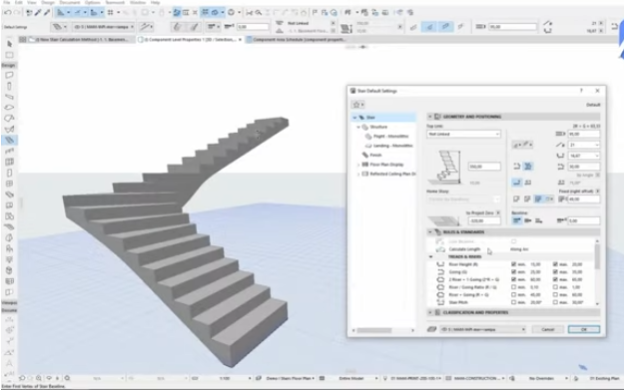This screenshot has height=390, width=624.
Task: Click the Favorites star button in Stair settings
Action: tap(357, 105)
